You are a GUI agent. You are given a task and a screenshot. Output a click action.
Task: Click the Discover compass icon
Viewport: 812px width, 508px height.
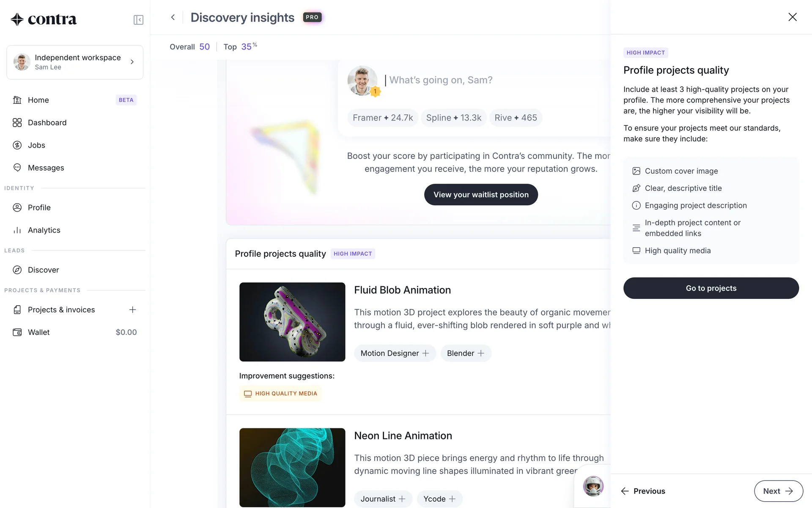coord(17,270)
